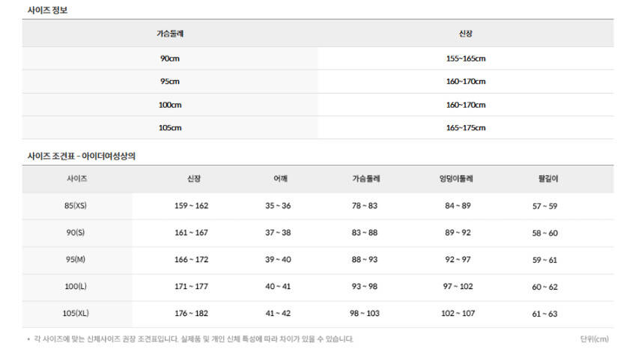Choose the 90(S) size row label
Screen dimensions: 644x355
pos(76,233)
